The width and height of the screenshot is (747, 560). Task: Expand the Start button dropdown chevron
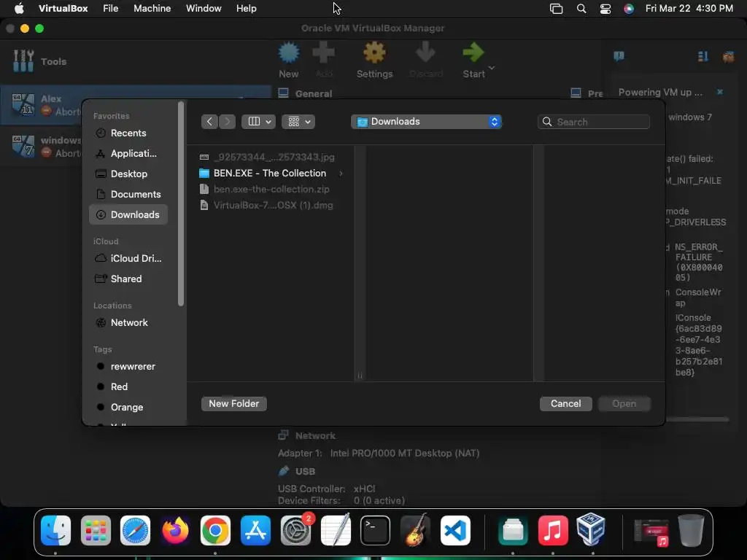click(492, 68)
